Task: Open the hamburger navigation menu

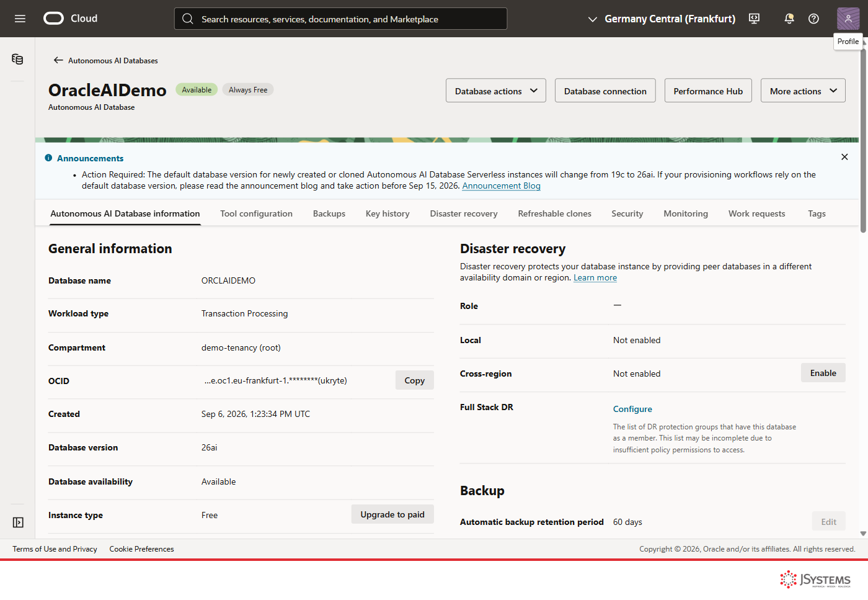Action: 20,19
